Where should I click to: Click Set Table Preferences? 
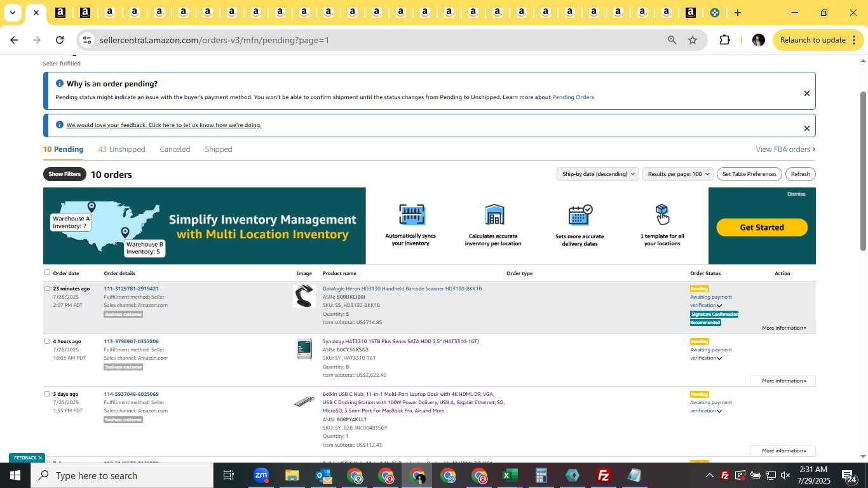(x=749, y=174)
